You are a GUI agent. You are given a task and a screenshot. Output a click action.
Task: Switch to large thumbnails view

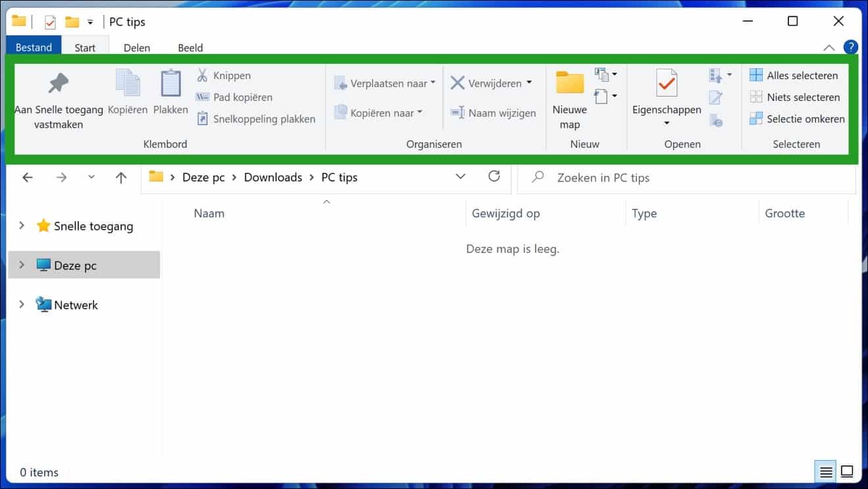(846, 471)
